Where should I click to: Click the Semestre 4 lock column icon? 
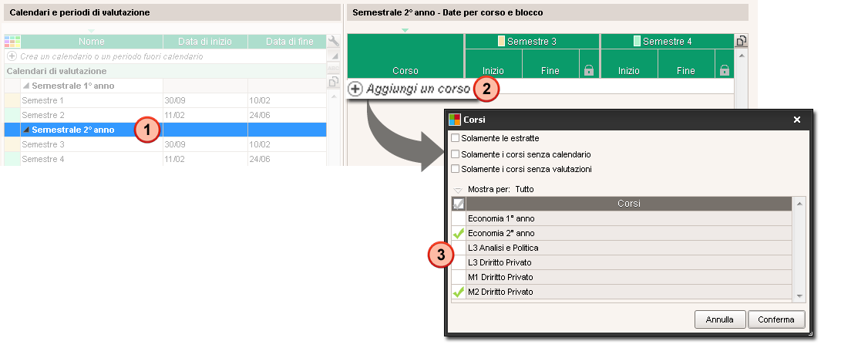point(724,70)
